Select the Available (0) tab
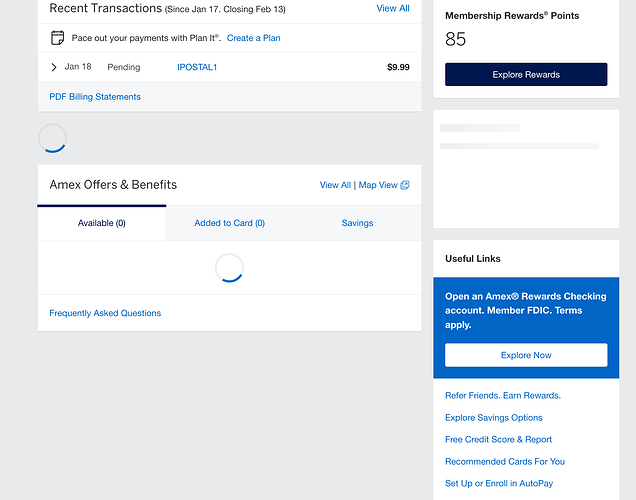Screen dimensions: 636x500 [101, 223]
